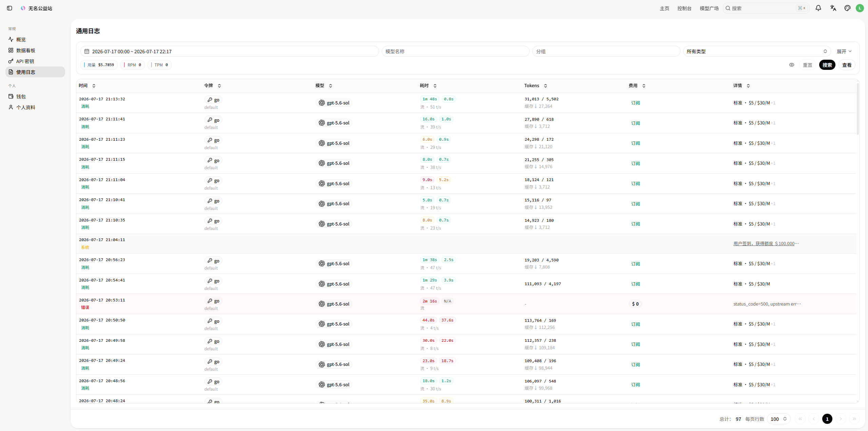Open the 所有类型 type dropdown
This screenshot has width=868, height=431.
tap(757, 51)
